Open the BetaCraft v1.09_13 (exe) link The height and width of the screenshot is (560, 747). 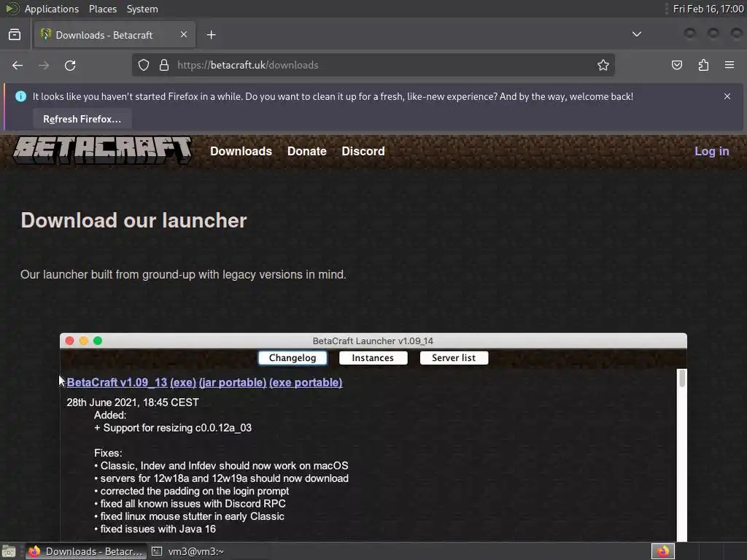[131, 382]
